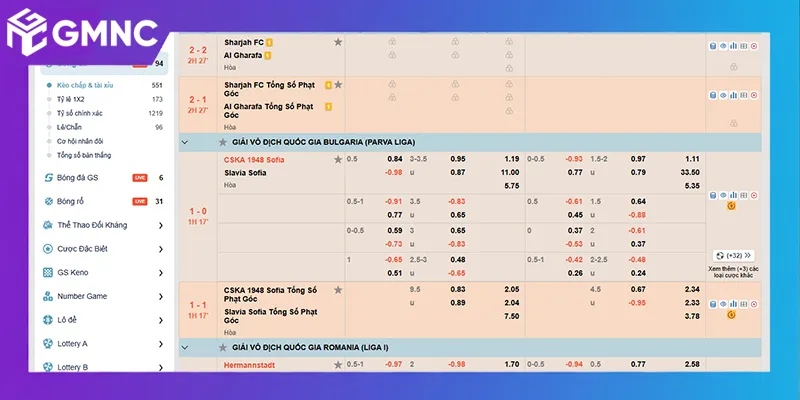
Task: Collapse the Romania Liga I section chevron
Action: [185, 347]
